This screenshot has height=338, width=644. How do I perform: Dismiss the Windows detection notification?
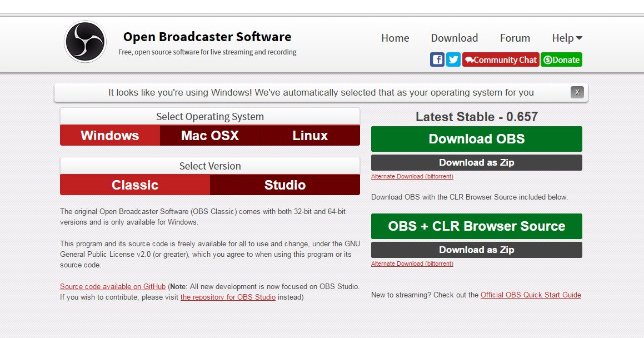tap(577, 92)
